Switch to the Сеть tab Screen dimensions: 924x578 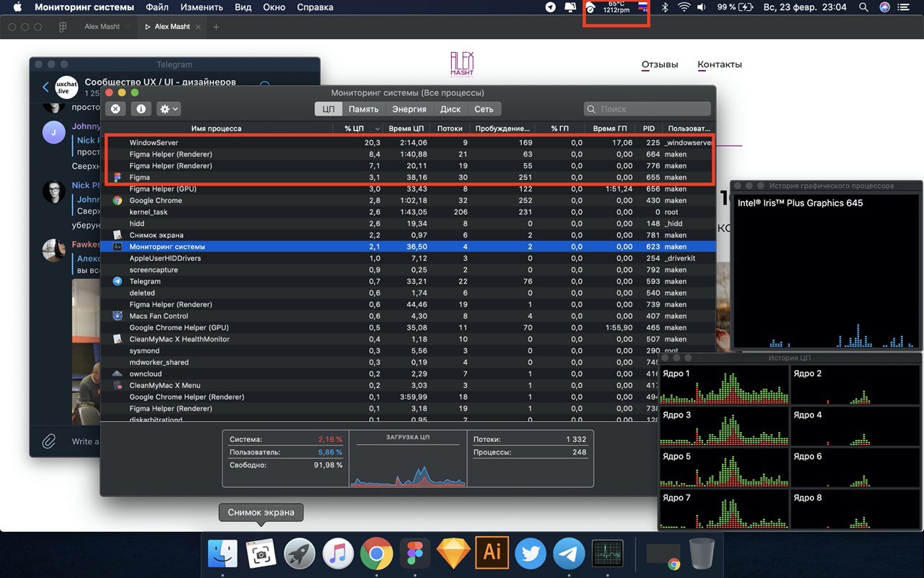pyautogui.click(x=484, y=109)
